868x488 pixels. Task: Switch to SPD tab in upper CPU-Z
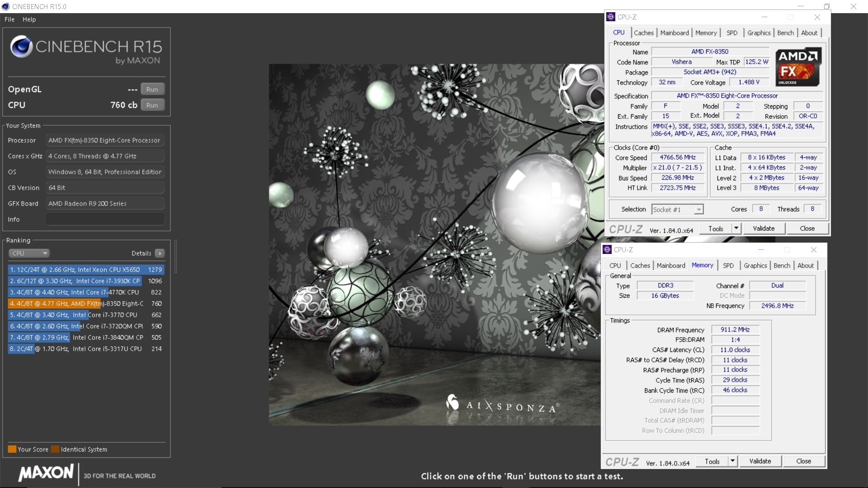pos(732,33)
